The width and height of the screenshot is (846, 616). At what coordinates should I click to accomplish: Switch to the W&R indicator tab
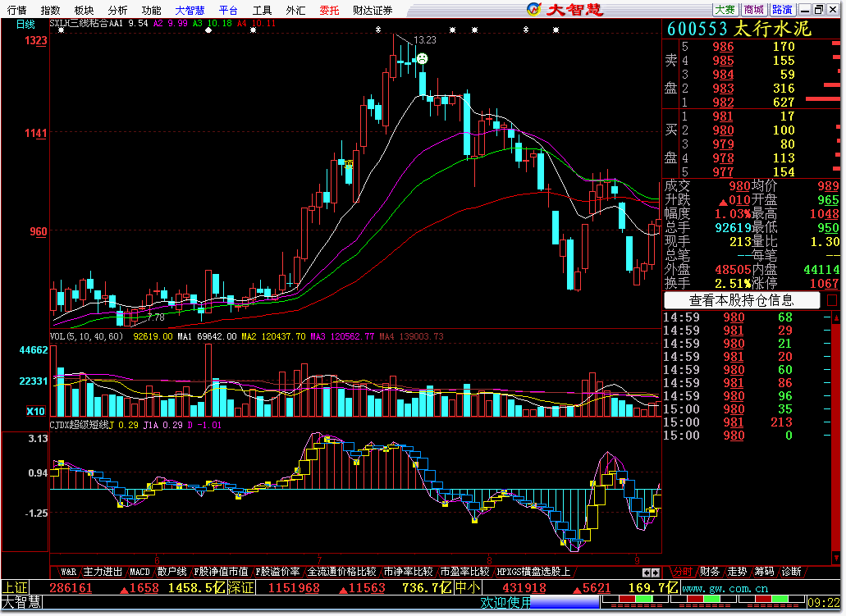(68, 572)
